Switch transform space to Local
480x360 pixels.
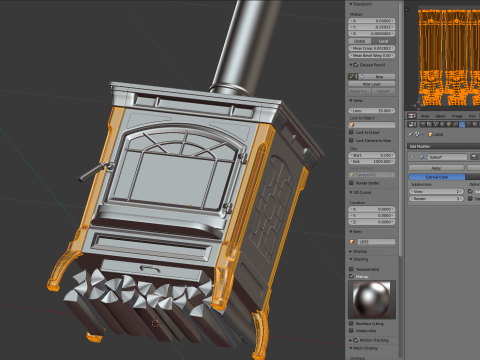pyautogui.click(x=383, y=41)
